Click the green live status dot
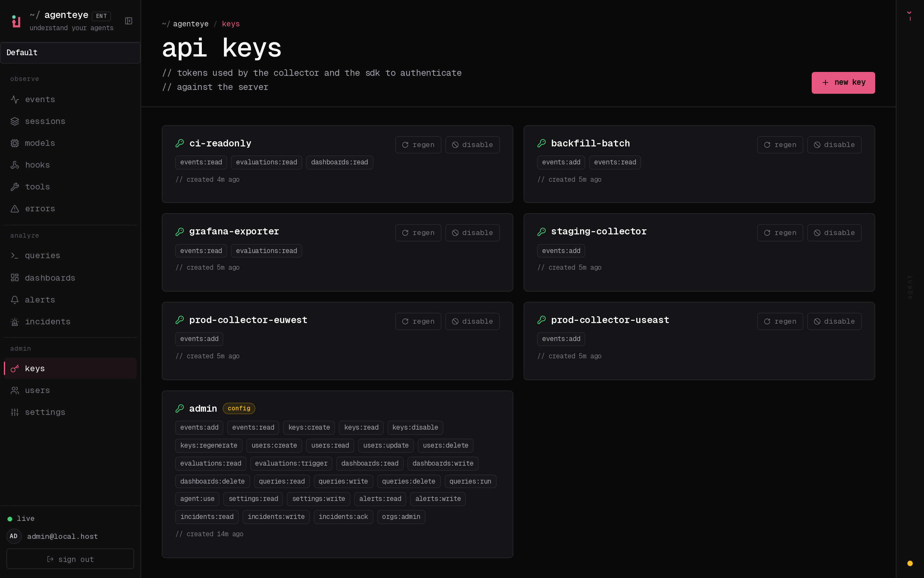The image size is (924, 578). tap(10, 519)
